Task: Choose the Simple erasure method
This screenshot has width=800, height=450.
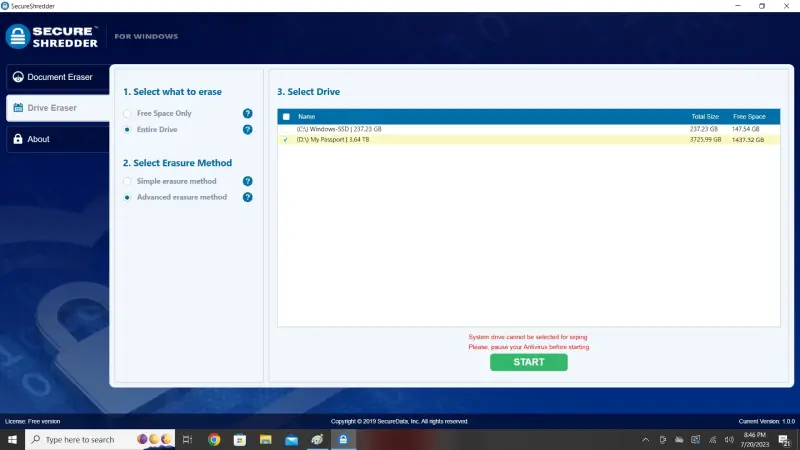Action: click(127, 181)
